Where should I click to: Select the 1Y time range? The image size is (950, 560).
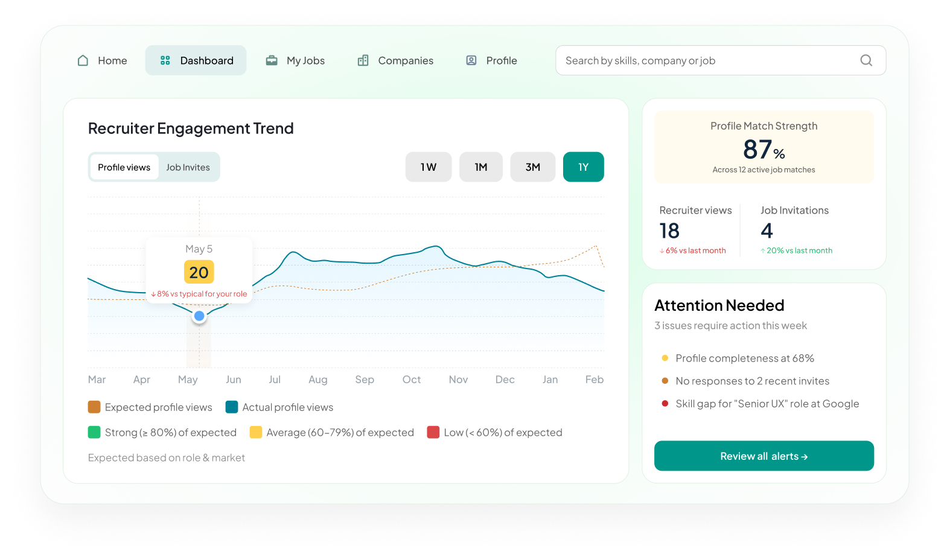coord(583,167)
